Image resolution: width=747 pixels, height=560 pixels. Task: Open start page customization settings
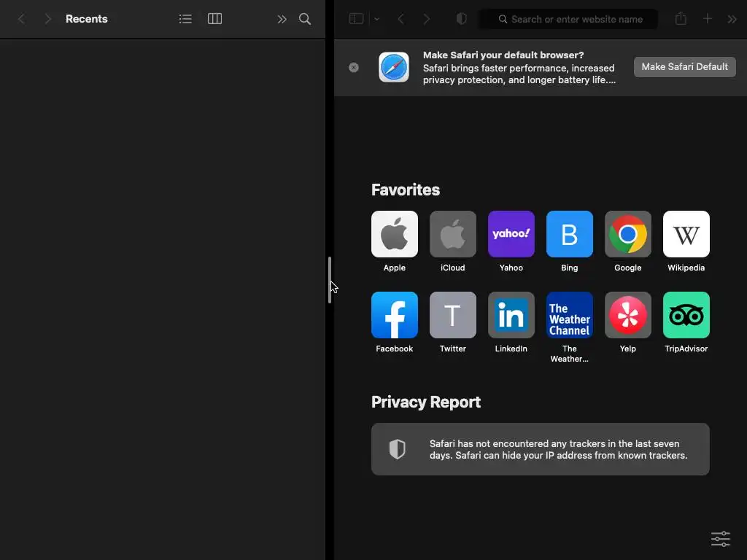[720, 539]
